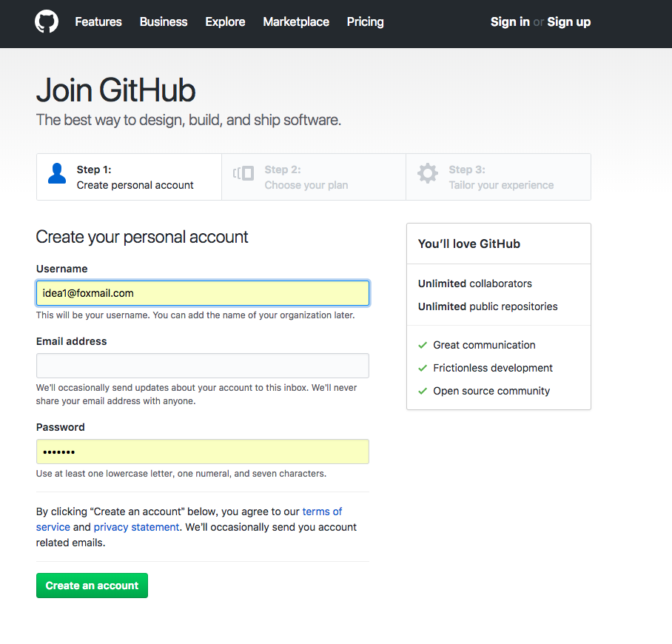672x644 pixels.
Task: Click the Sign in link
Action: point(510,22)
